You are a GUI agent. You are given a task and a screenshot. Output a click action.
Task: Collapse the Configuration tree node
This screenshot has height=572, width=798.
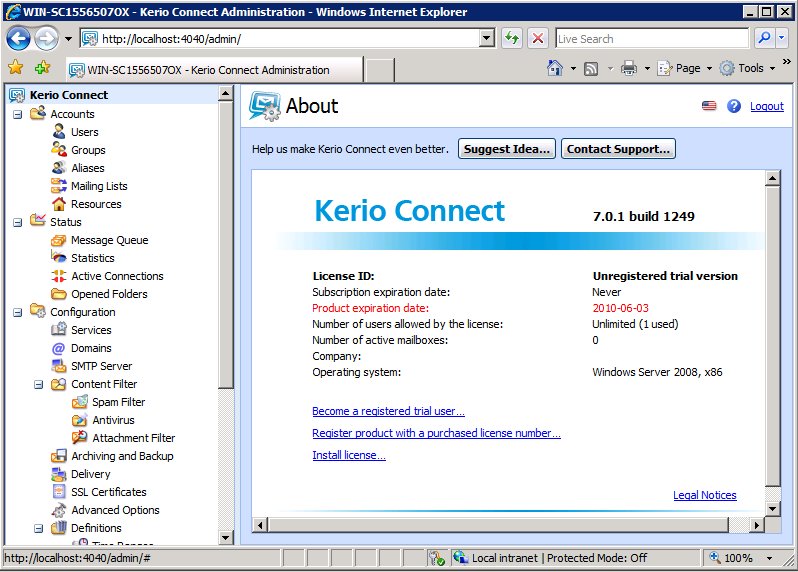(x=17, y=312)
